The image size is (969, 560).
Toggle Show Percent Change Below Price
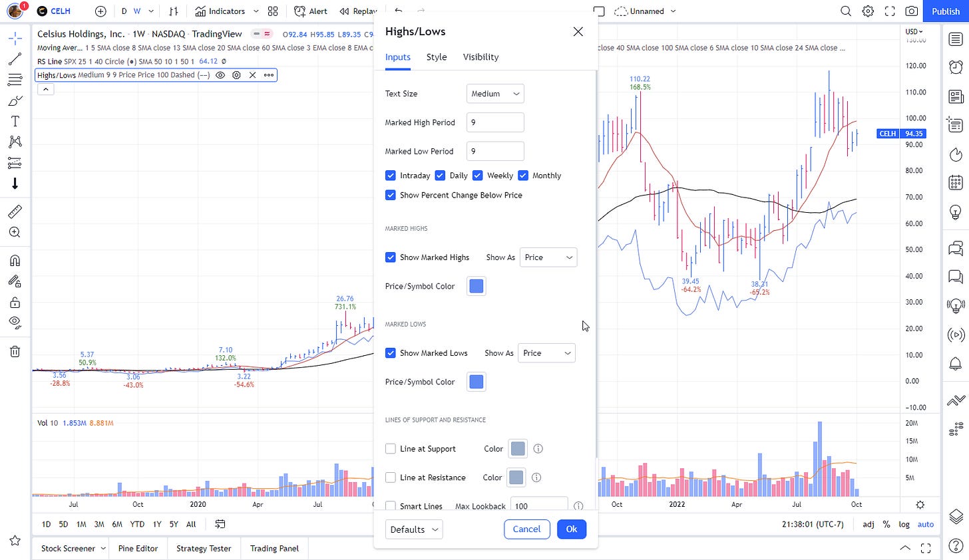(391, 195)
